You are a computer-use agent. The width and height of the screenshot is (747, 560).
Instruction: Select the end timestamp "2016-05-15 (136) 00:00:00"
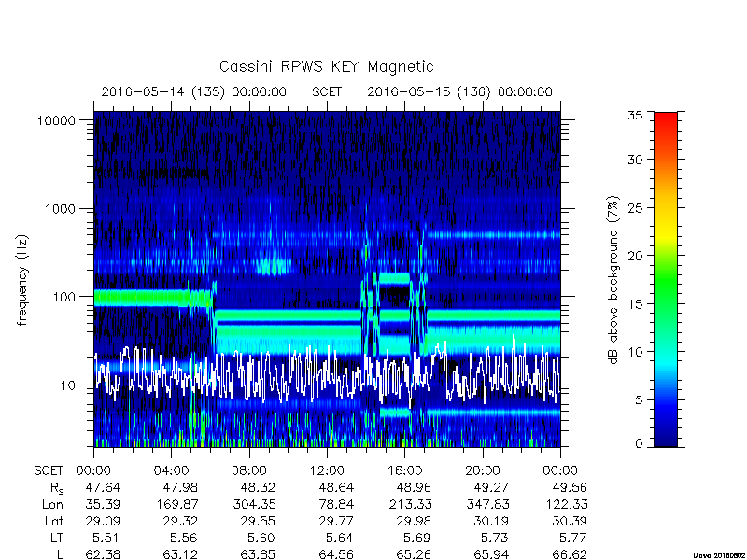[459, 91]
